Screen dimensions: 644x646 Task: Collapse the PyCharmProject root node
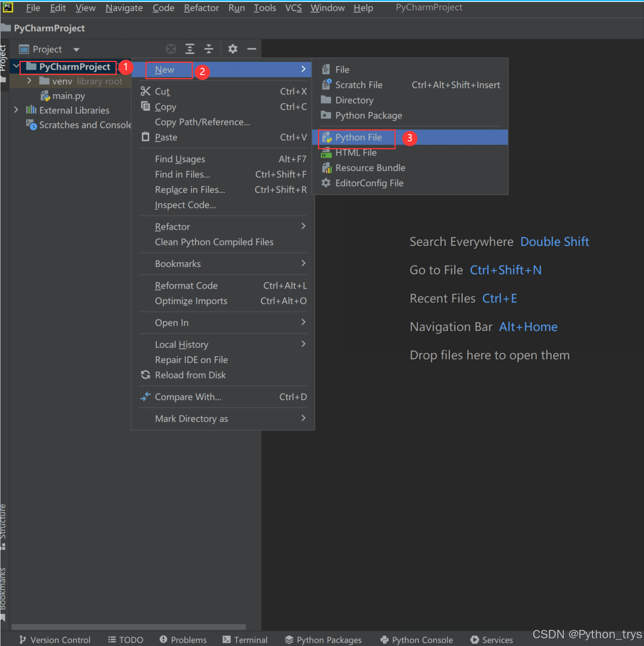point(16,67)
